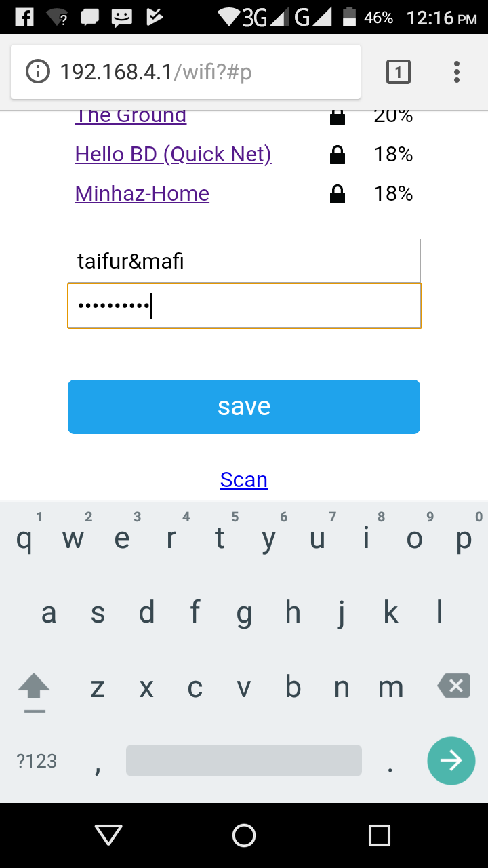Screen dimensions: 488x868
Task: Switch keyboard to ?123 symbols layout
Action: (x=37, y=761)
